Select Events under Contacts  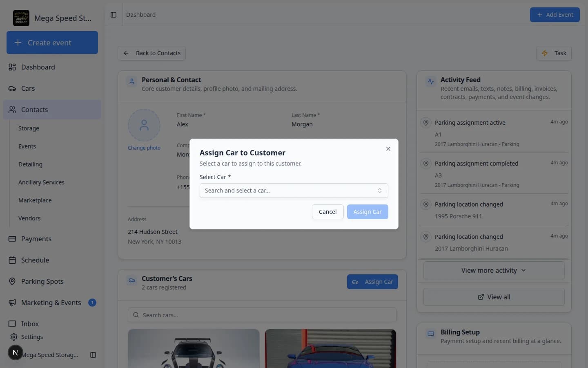click(x=27, y=146)
